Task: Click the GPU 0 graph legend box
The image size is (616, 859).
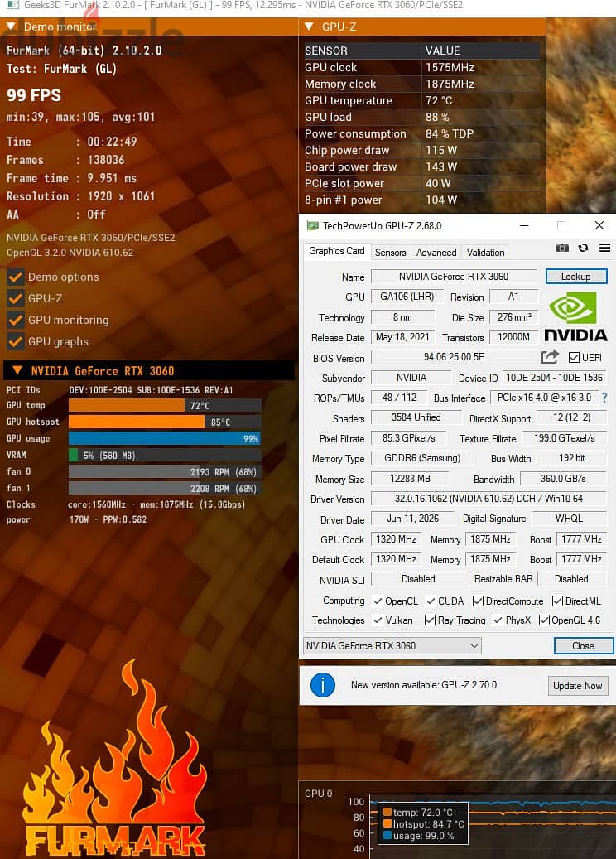Action: click(425, 824)
